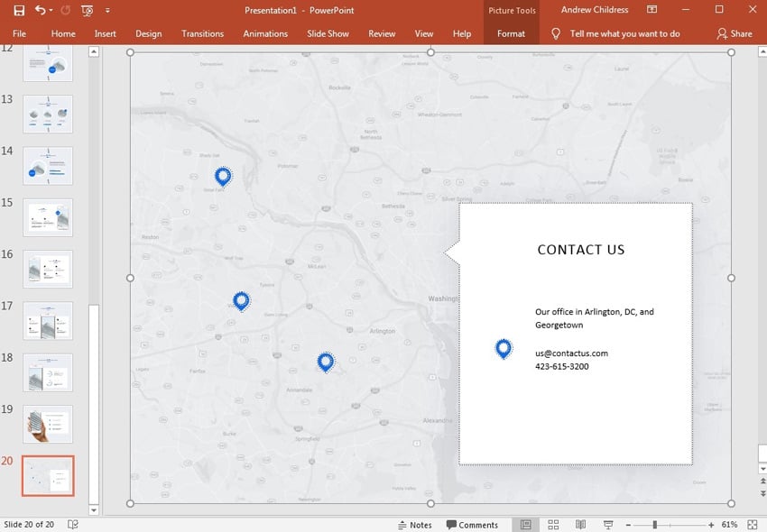
Task: Select Normal view button in status bar
Action: [526, 525]
